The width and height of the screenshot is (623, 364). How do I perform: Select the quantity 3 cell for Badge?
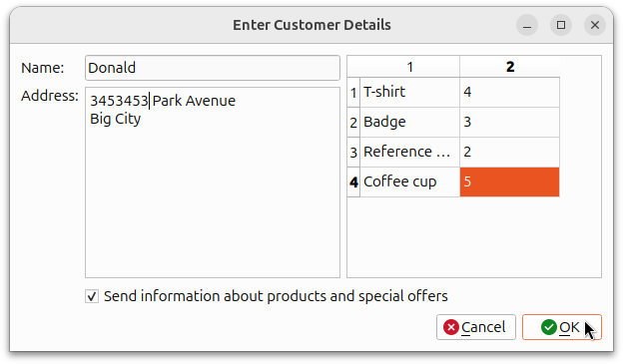click(x=510, y=123)
